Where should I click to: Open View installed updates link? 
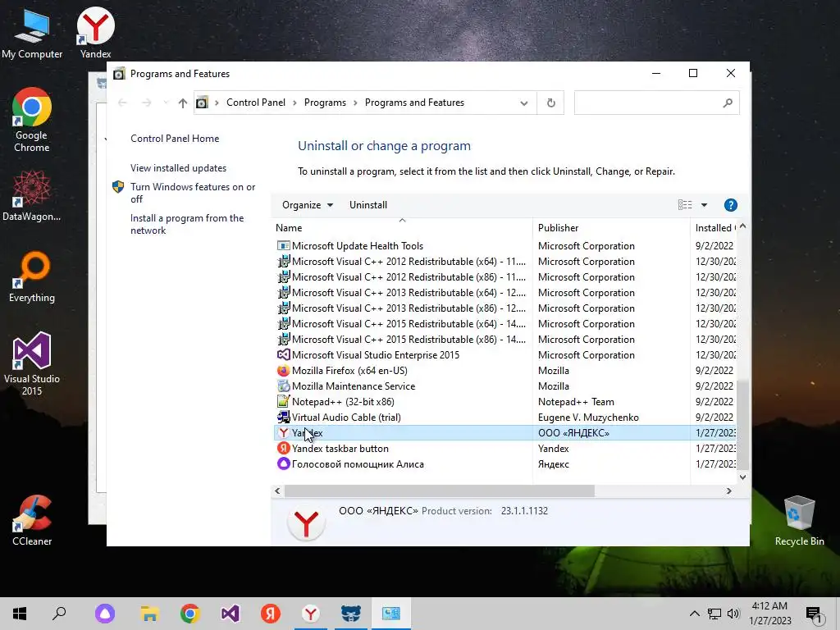point(178,168)
